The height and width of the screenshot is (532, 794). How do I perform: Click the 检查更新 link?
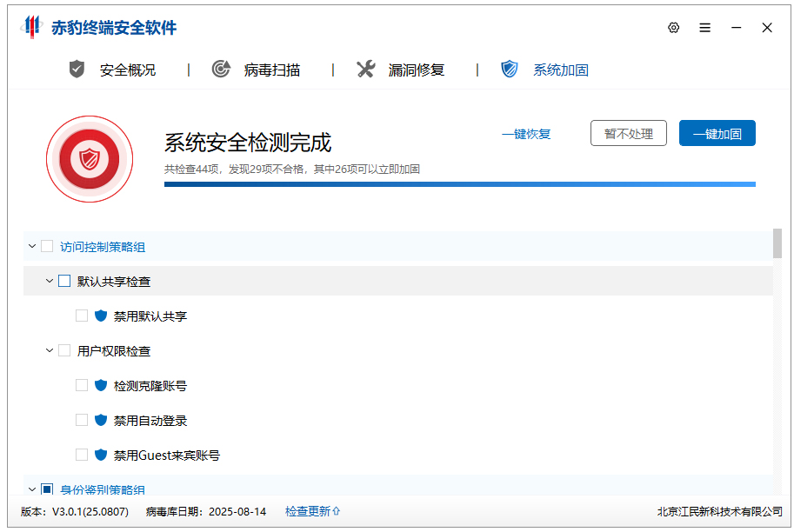point(308,511)
